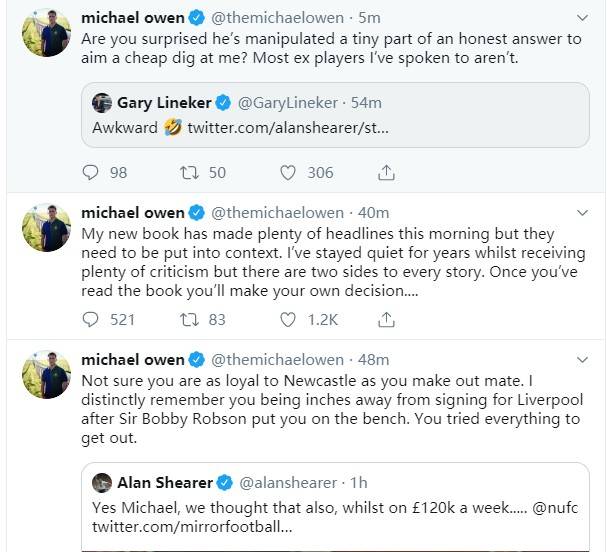The height and width of the screenshot is (552, 607).
Task: Click Alan Shearer's small avatar
Action: [101, 482]
